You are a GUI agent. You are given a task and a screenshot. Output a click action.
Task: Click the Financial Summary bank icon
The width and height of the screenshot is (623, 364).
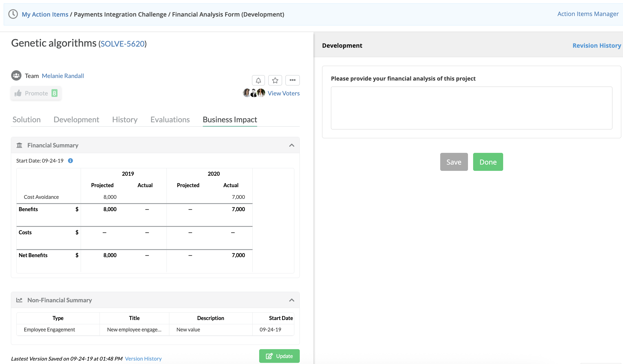tap(19, 145)
